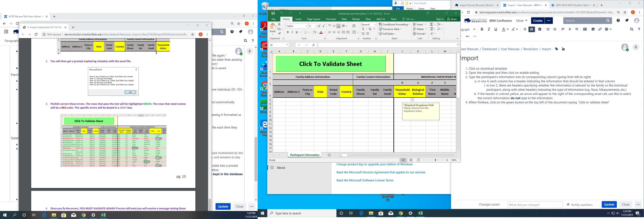The image size is (644, 219).
Task: Click the Confluence insert link icon
Action: 600,29
